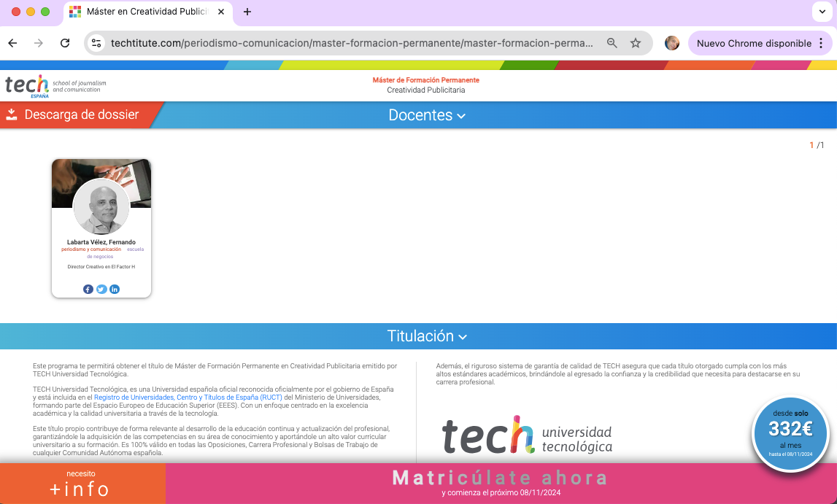This screenshot has height=504, width=837.
Task: Click the 1/1 page indicator
Action: point(817,145)
